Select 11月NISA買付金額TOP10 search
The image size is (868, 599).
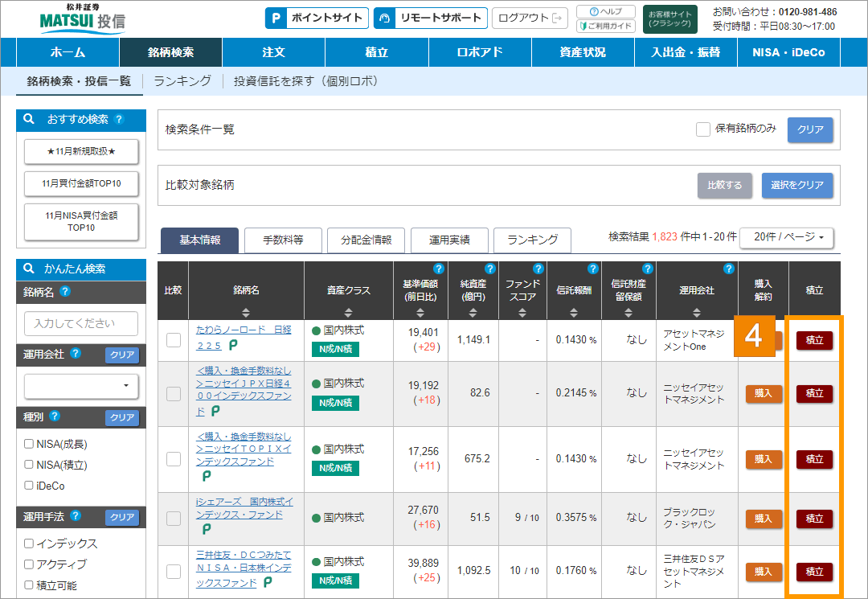(81, 221)
